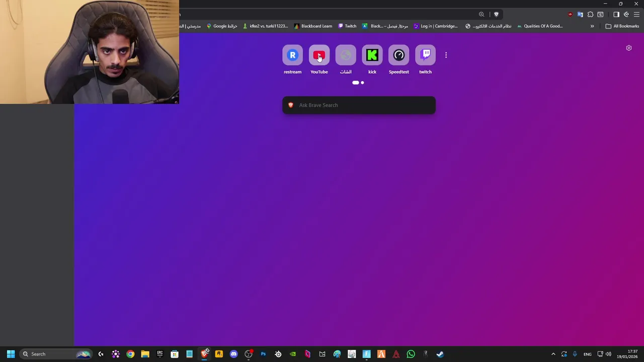Switch to Brave browser in taskbar

(x=204, y=354)
